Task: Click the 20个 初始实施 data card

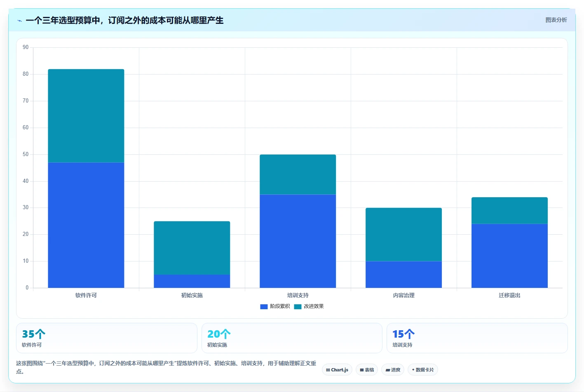Action: [292, 338]
